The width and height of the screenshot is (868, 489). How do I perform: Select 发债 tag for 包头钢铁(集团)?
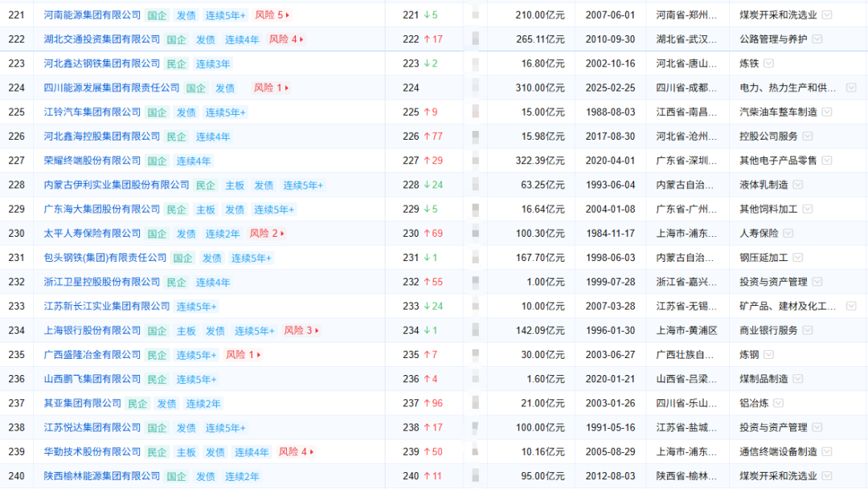coord(212,259)
